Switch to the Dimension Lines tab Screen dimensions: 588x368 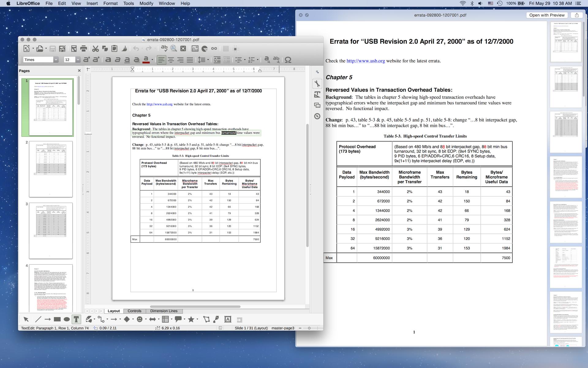point(164,311)
